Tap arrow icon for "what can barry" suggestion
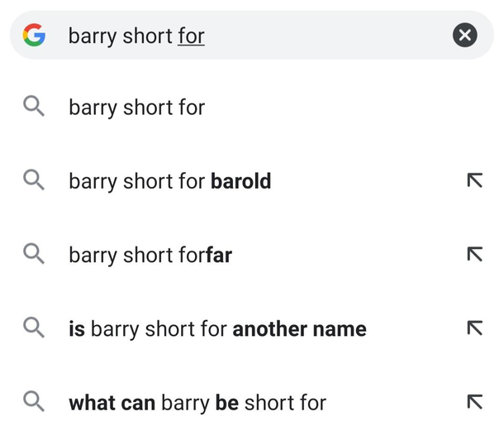The width and height of the screenshot is (504, 445). [x=473, y=403]
